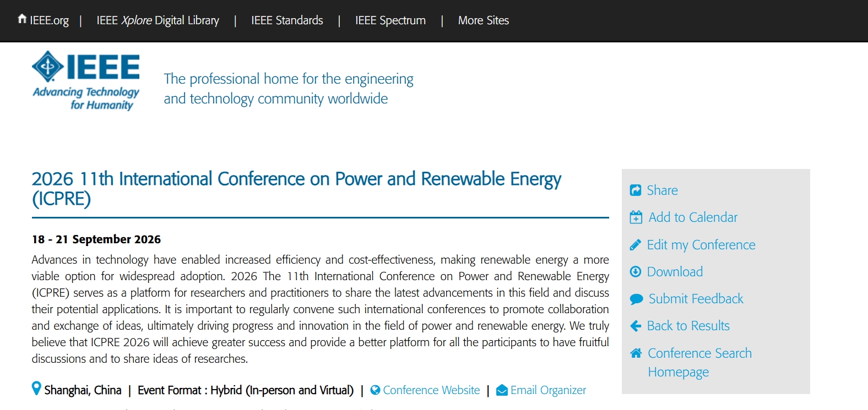Open the Conference Website link
The height and width of the screenshot is (410, 868).
(x=431, y=390)
